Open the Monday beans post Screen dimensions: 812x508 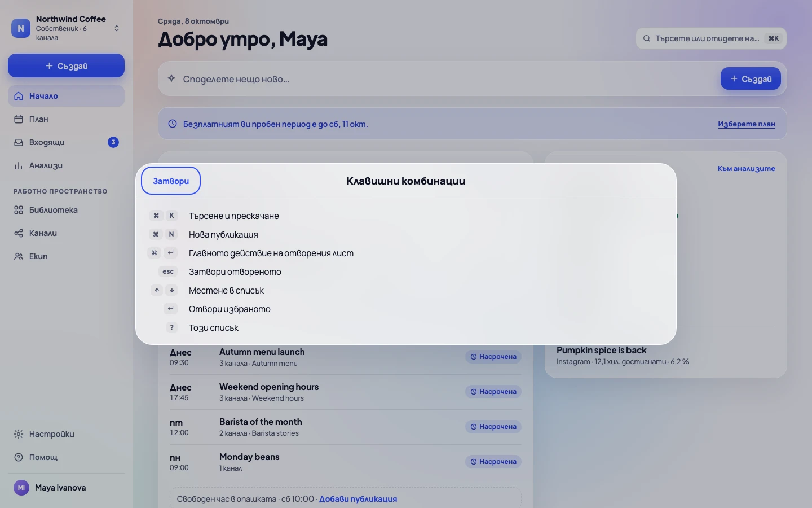[345, 462]
